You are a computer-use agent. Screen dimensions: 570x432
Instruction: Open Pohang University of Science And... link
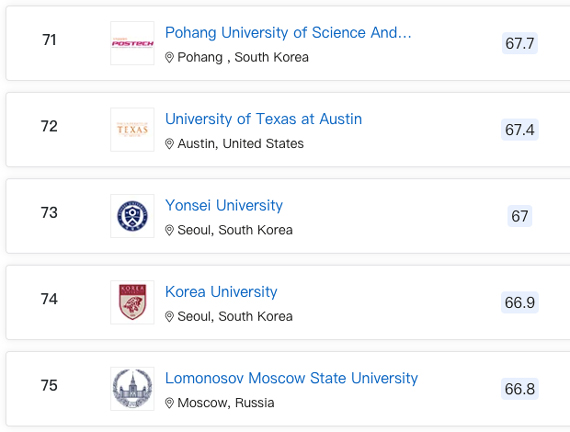coord(288,33)
